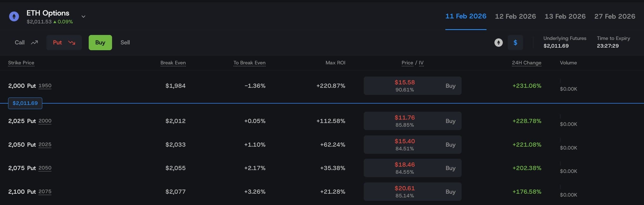This screenshot has width=644, height=205.
Task: Click the Strike Price column header
Action: pyautogui.click(x=21, y=63)
